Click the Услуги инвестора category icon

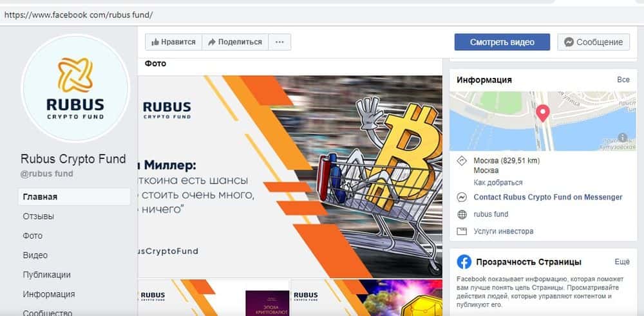[x=462, y=232]
